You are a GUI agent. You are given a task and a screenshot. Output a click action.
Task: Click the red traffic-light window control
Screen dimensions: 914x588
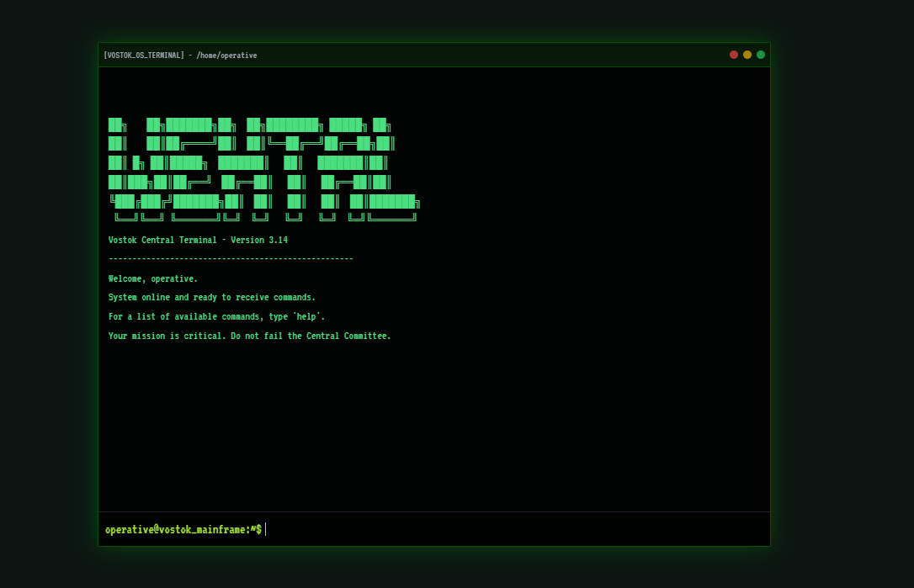[x=734, y=54]
